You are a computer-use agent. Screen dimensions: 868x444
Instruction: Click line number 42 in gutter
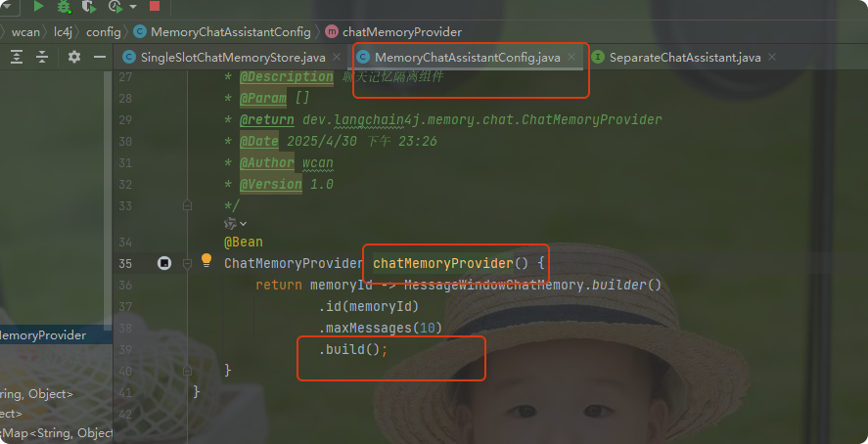pyautogui.click(x=125, y=414)
